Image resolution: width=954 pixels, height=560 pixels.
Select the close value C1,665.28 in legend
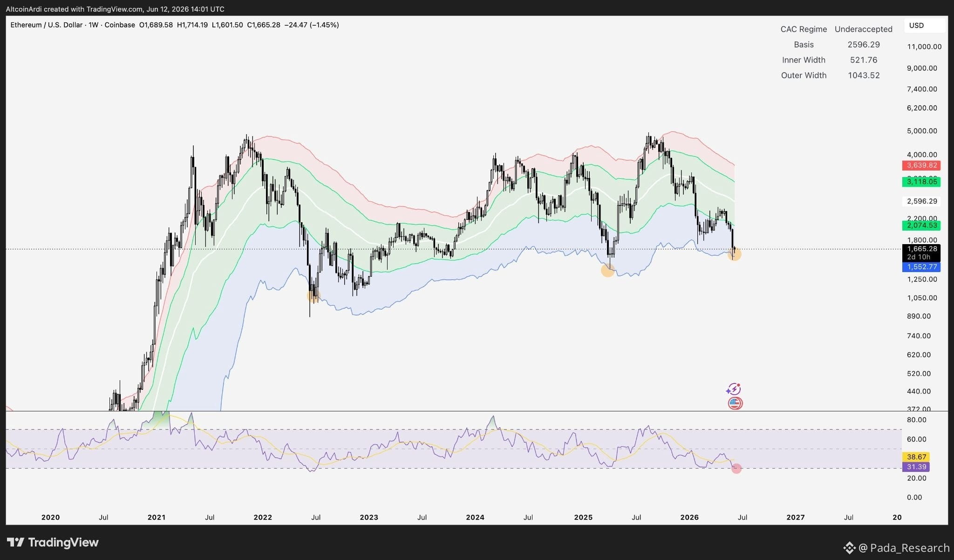264,25
